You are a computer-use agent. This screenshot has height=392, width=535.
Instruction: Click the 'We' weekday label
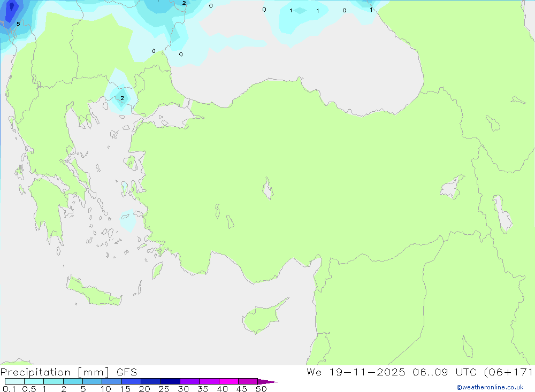tap(314, 372)
